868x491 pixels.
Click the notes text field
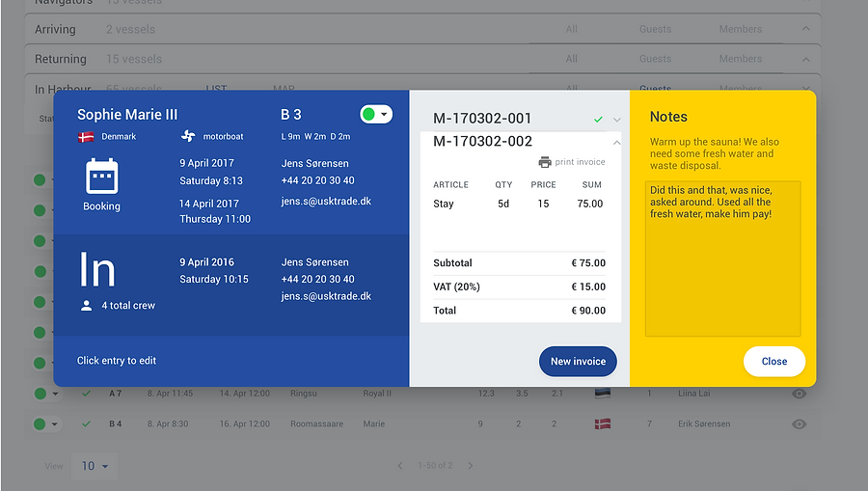[x=722, y=259]
